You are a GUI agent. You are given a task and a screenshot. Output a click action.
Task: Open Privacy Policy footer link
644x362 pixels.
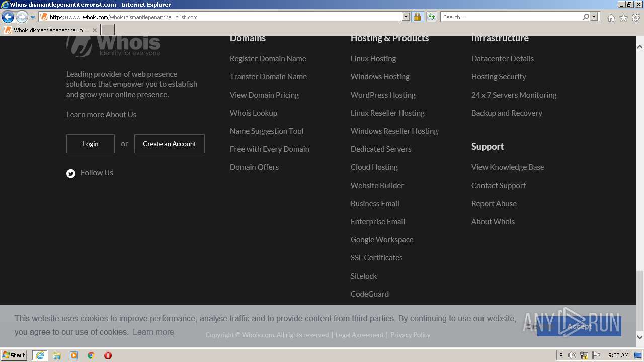[x=411, y=335]
